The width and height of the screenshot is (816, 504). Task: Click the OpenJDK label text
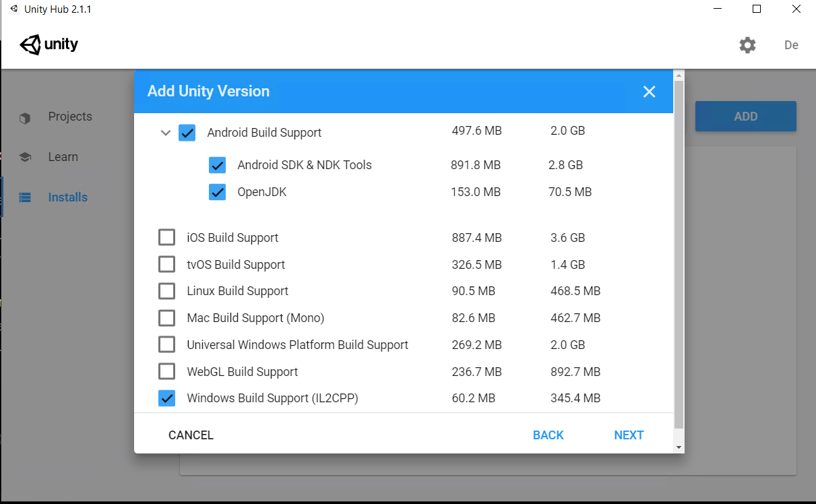point(262,192)
